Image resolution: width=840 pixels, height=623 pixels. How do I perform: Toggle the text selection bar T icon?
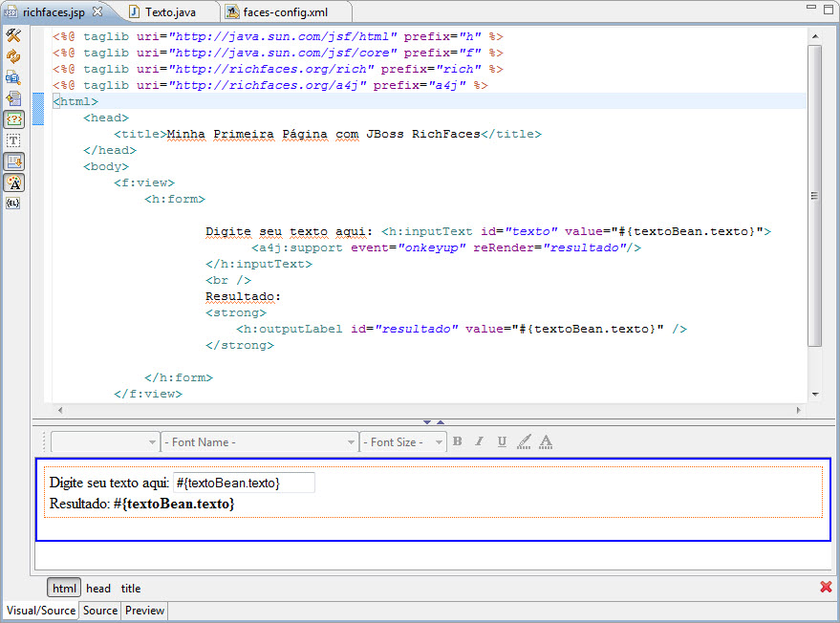[13, 140]
